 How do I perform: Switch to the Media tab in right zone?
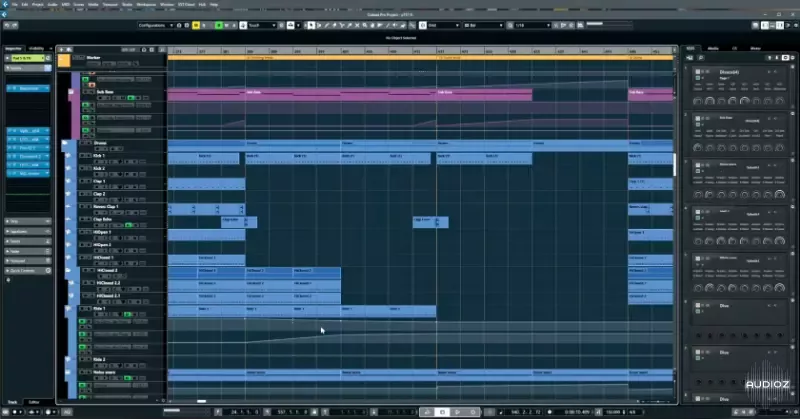(713, 48)
